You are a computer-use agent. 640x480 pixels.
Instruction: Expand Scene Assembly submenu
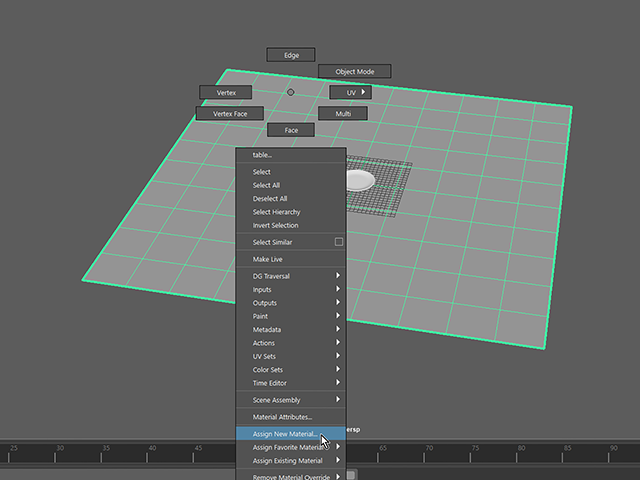pyautogui.click(x=291, y=400)
